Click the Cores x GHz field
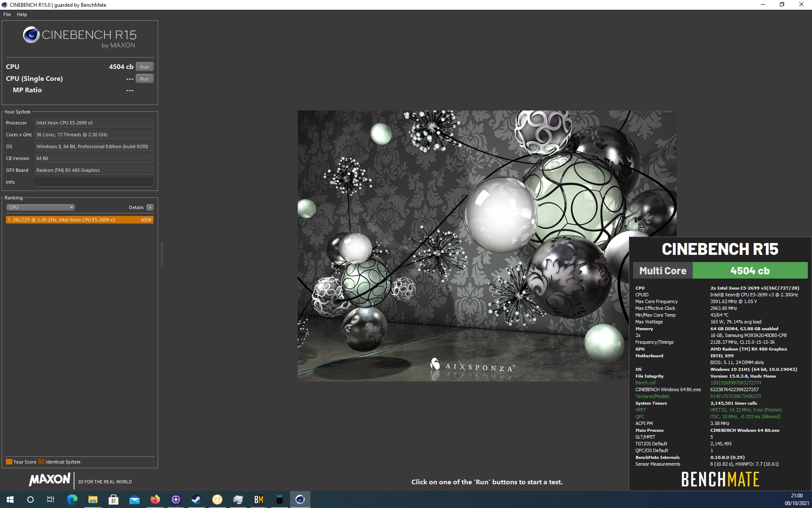 [94, 135]
